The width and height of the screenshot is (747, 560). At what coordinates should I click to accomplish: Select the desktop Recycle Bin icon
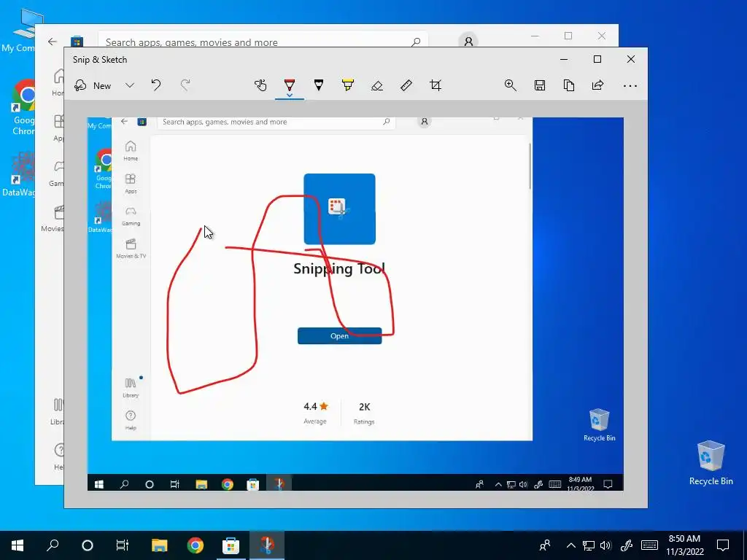pyautogui.click(x=711, y=463)
